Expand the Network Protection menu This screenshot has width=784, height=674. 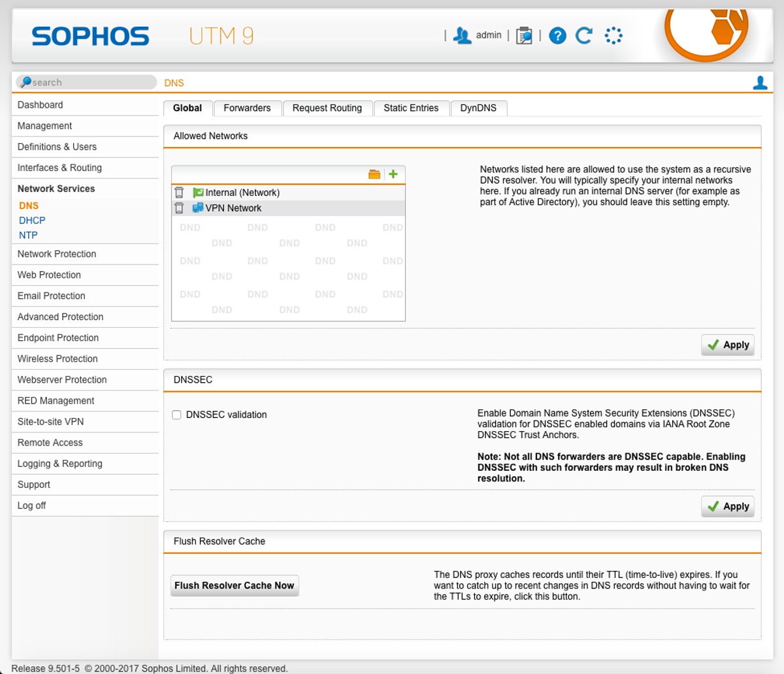pos(57,254)
